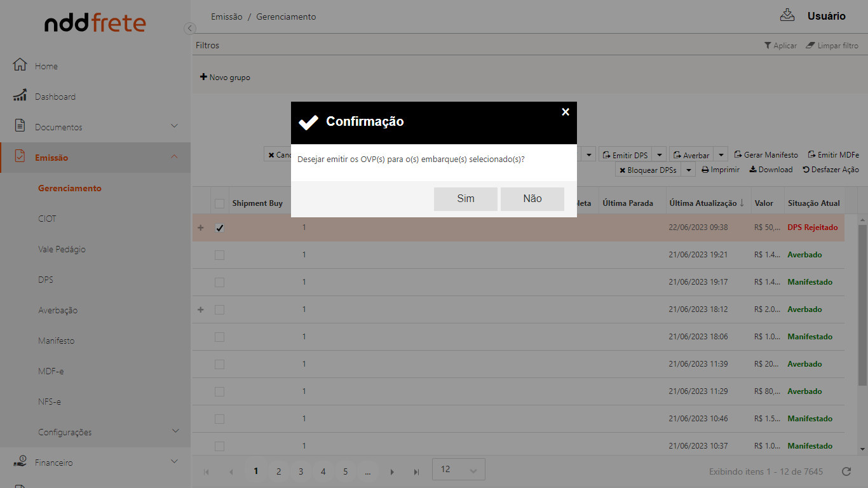Click the download tray icon near Usuário
The width and height of the screenshot is (868, 488).
point(787,15)
